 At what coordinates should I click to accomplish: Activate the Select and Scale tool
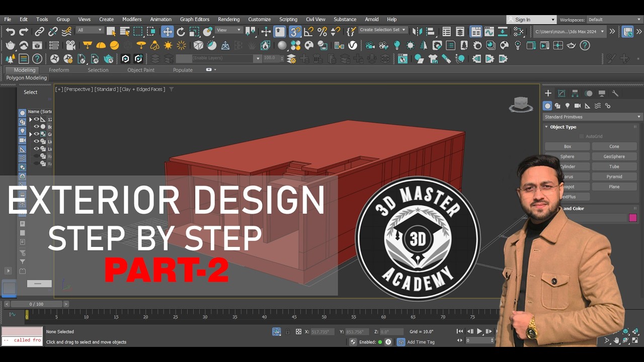[x=194, y=32]
